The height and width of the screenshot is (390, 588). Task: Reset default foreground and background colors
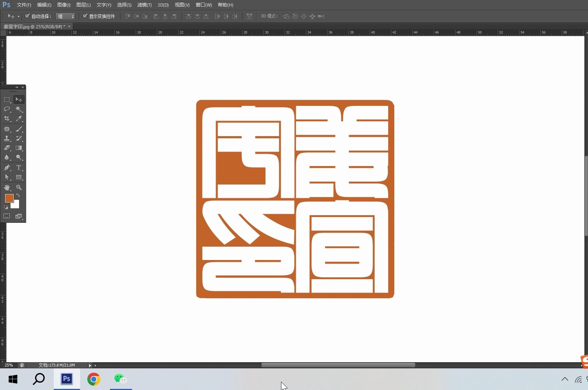click(6, 207)
